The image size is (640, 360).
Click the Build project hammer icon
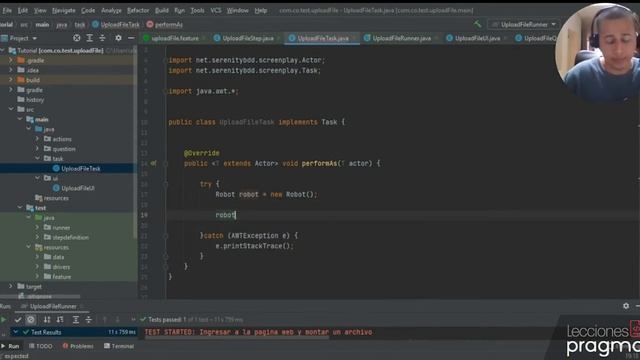click(477, 24)
